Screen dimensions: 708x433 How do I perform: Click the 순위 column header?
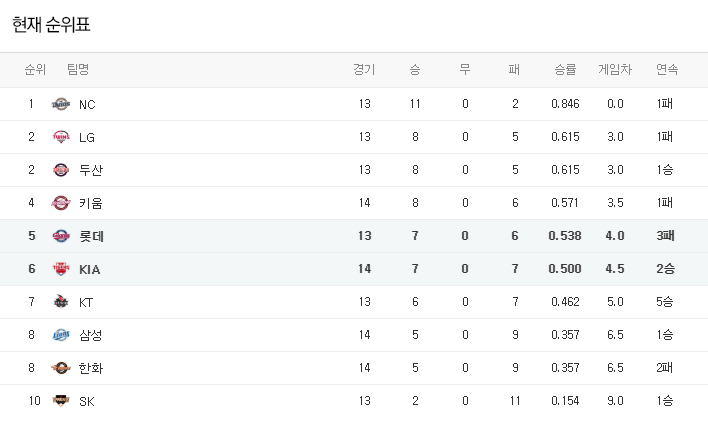pos(35,70)
